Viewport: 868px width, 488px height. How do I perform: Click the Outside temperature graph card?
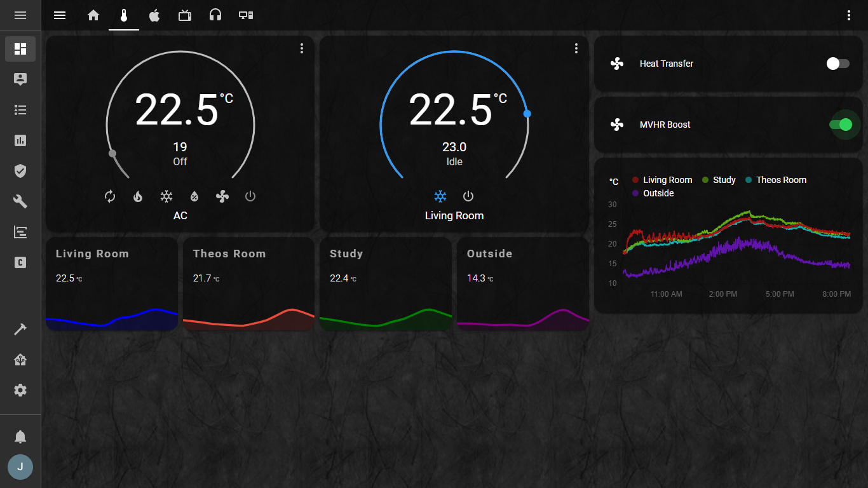tap(522, 283)
